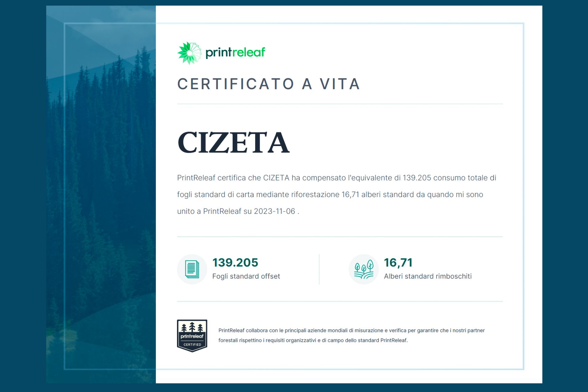Click the vertical divider between the two statistics
Screen dimensions: 588x392
[319, 269]
